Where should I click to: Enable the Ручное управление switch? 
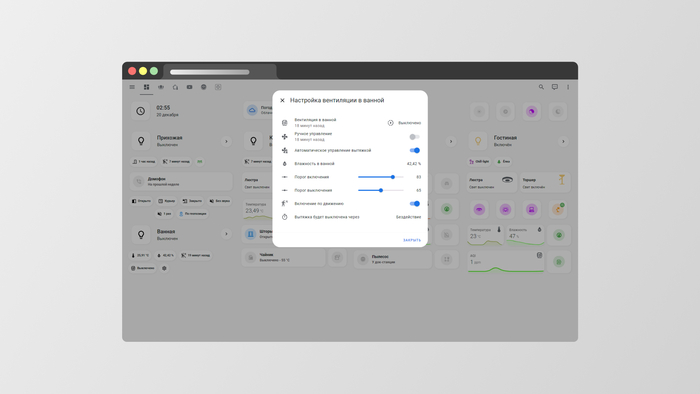pos(415,137)
